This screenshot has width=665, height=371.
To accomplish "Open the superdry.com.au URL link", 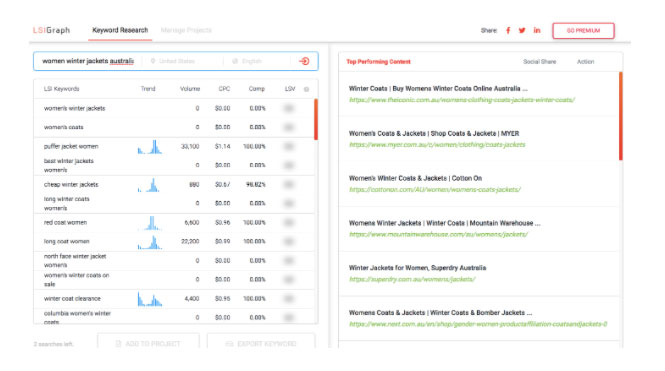I will 412,279.
